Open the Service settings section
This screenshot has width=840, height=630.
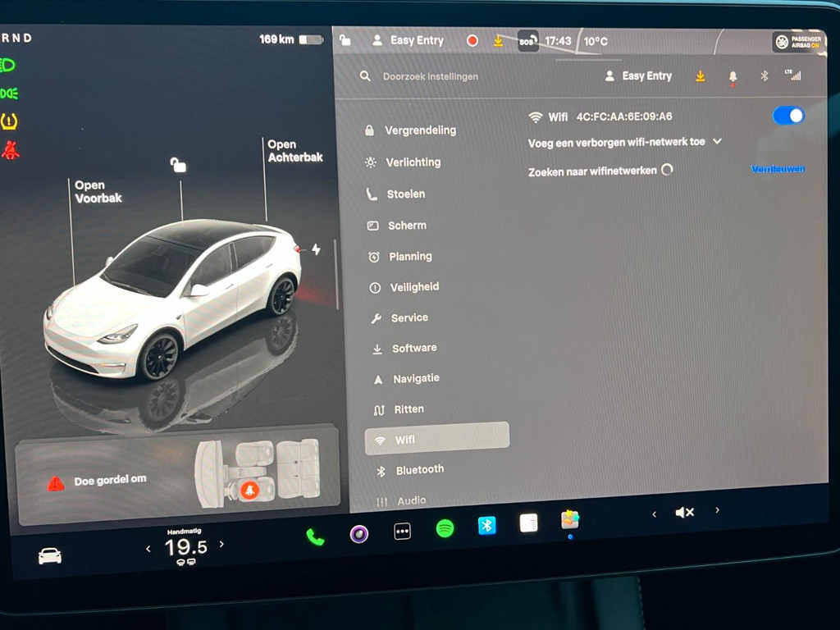pyautogui.click(x=410, y=317)
